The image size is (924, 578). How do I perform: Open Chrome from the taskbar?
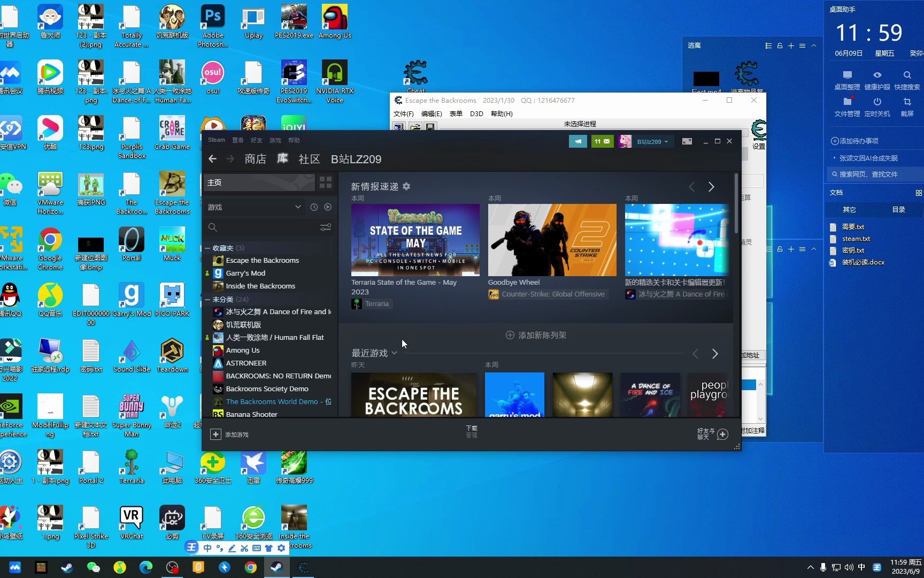tap(251, 567)
